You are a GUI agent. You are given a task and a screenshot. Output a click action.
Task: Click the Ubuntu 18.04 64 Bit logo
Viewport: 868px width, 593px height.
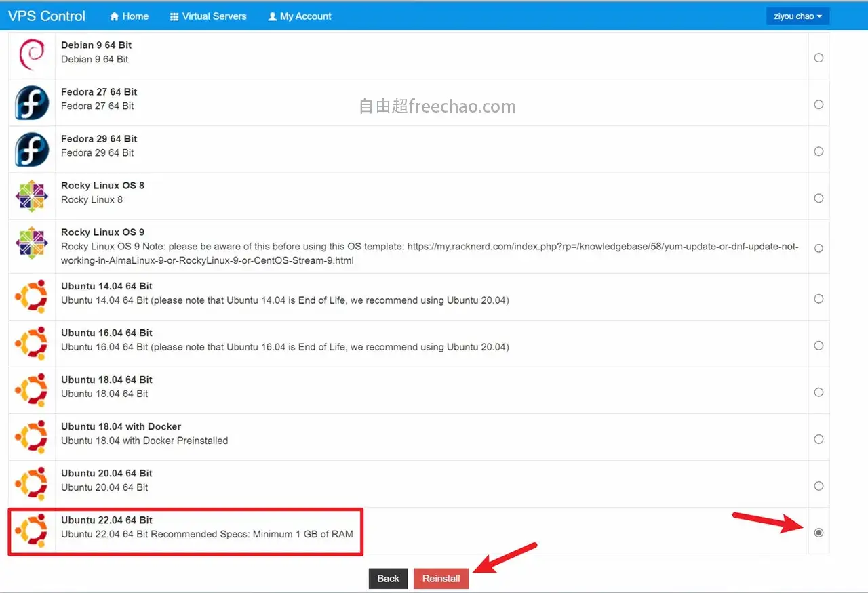[x=32, y=390]
